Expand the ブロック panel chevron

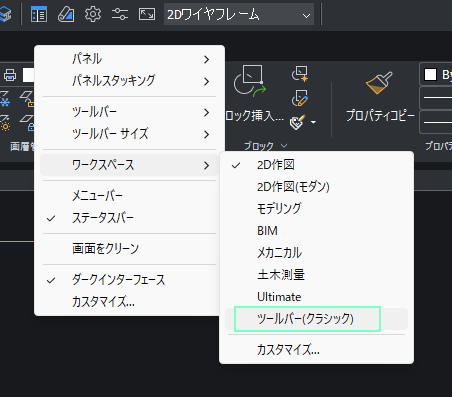coord(284,146)
